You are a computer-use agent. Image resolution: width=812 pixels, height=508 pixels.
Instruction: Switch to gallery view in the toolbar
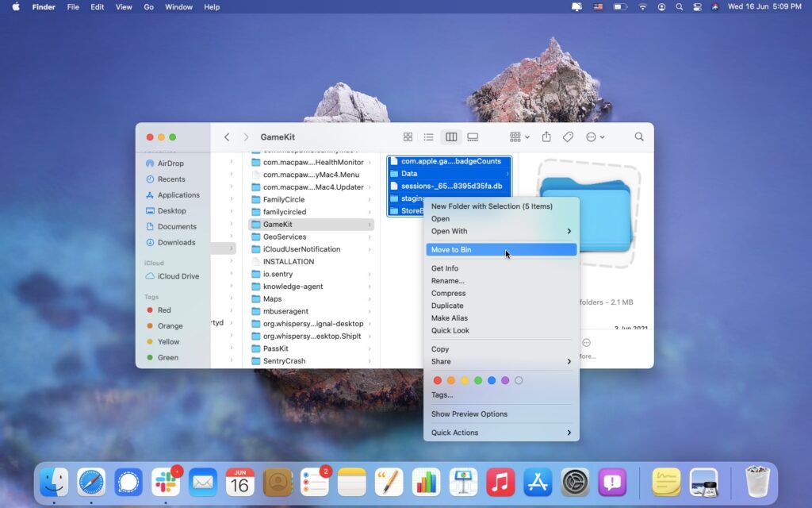point(473,137)
